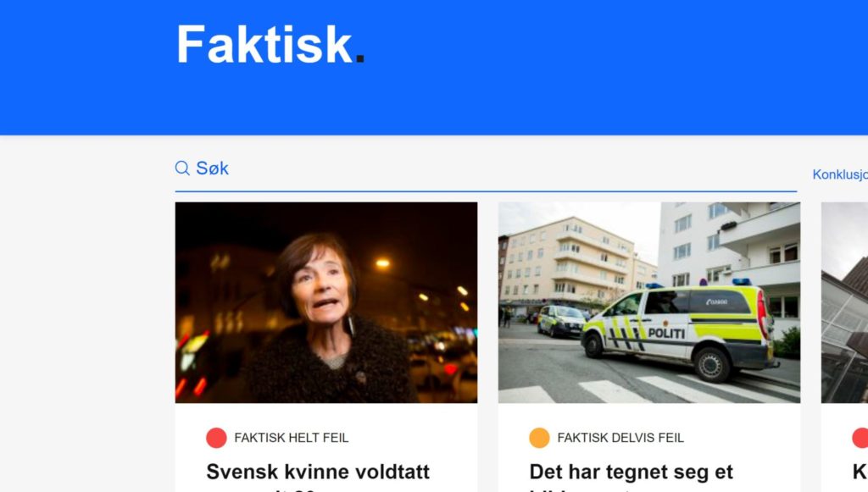868x492 pixels.
Task: Open the partially visible third article image
Action: click(844, 302)
